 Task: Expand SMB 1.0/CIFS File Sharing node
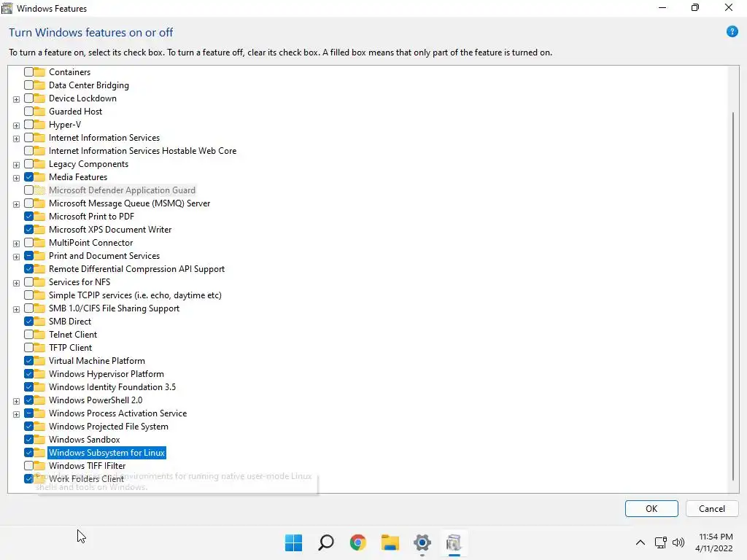(x=16, y=309)
